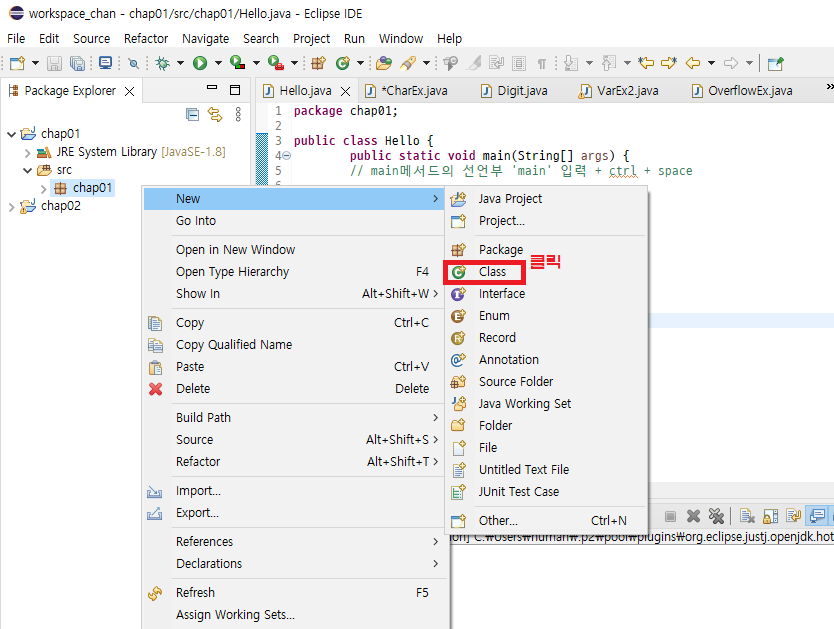This screenshot has height=629, width=834.
Task: Show hidden editor tabs overflow chevron
Action: 829,87
